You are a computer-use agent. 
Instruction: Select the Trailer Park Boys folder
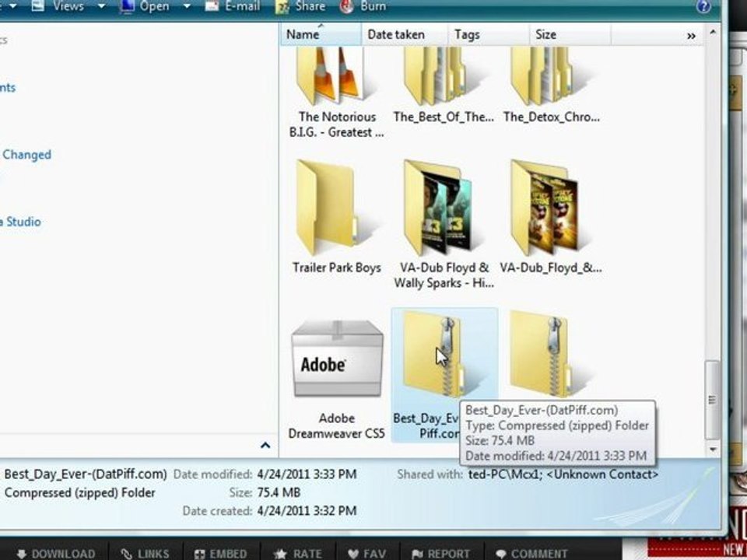point(336,217)
